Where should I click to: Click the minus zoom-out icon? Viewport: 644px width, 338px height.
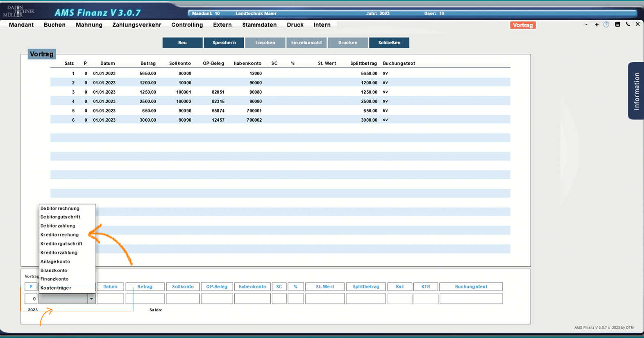[586, 25]
